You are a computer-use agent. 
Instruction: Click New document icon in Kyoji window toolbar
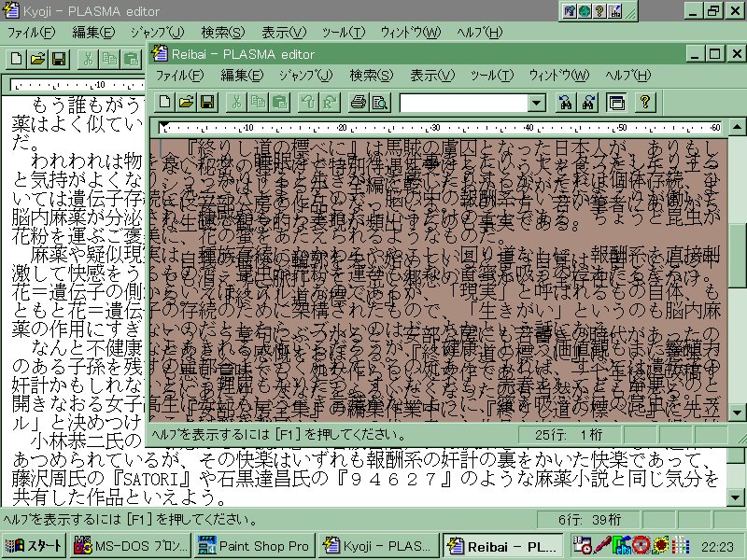16,59
